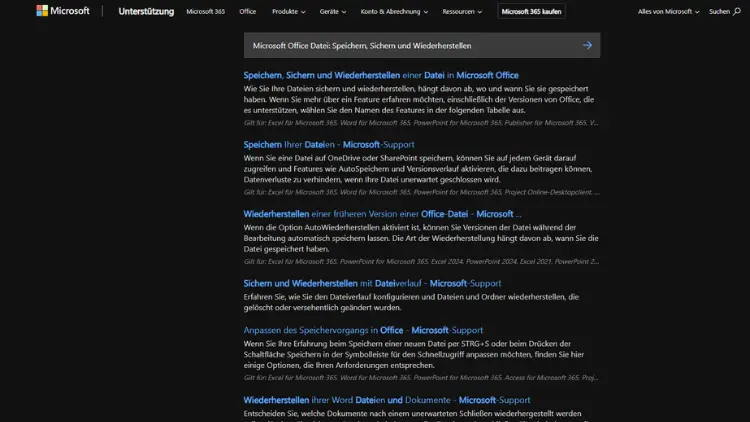Viewport: 750px width, 422px height.
Task: Click Microsoft 365 kaufen button
Action: [531, 11]
